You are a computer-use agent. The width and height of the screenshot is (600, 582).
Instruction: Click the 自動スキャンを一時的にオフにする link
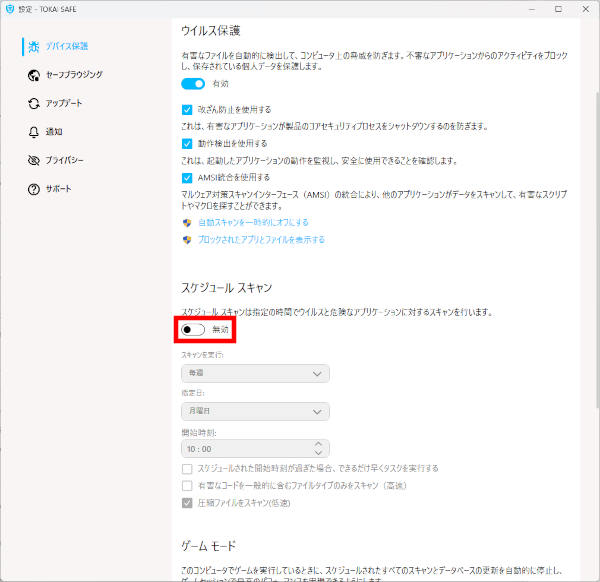click(253, 223)
